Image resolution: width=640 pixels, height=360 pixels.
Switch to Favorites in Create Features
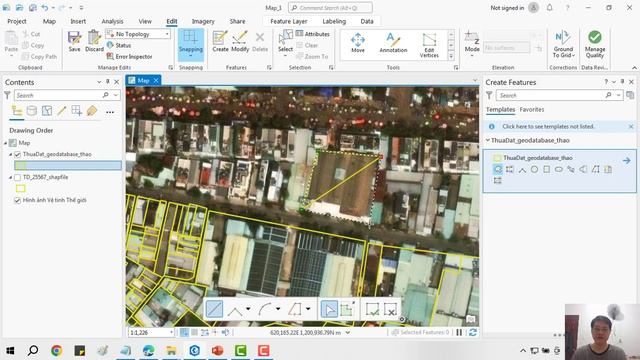tap(531, 109)
